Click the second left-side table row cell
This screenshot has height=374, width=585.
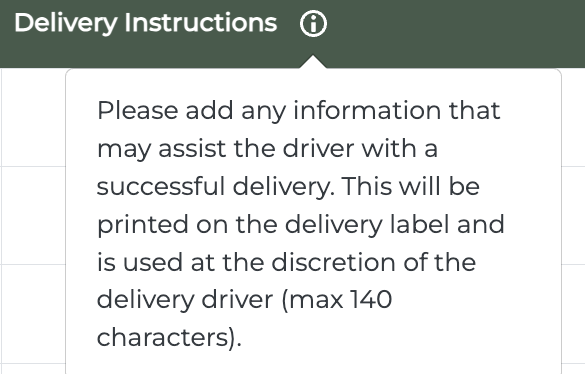(34, 216)
